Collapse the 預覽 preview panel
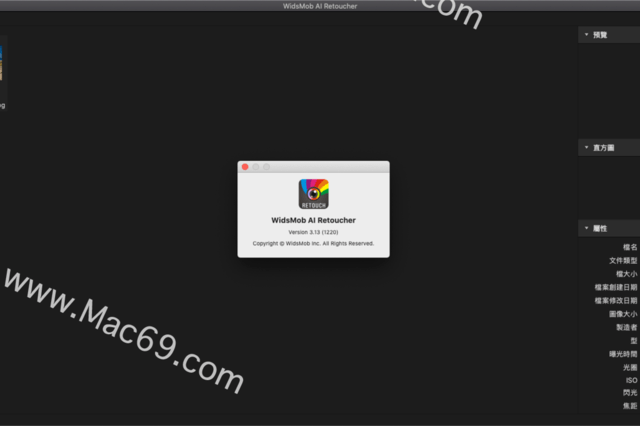Screen dimensions: 640x426 click(x=587, y=35)
